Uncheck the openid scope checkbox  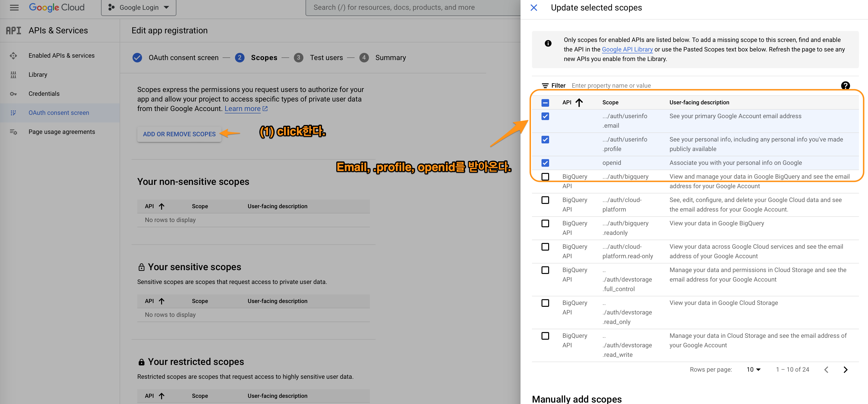[545, 163]
